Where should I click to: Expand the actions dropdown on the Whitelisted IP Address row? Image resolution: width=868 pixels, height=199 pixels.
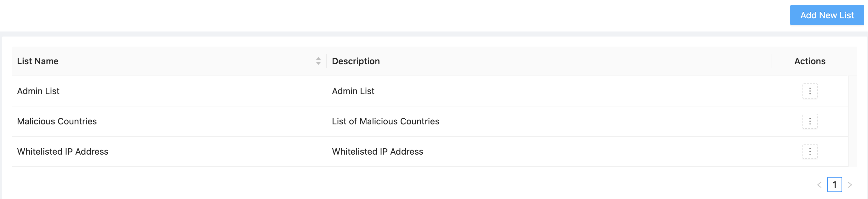(x=810, y=151)
